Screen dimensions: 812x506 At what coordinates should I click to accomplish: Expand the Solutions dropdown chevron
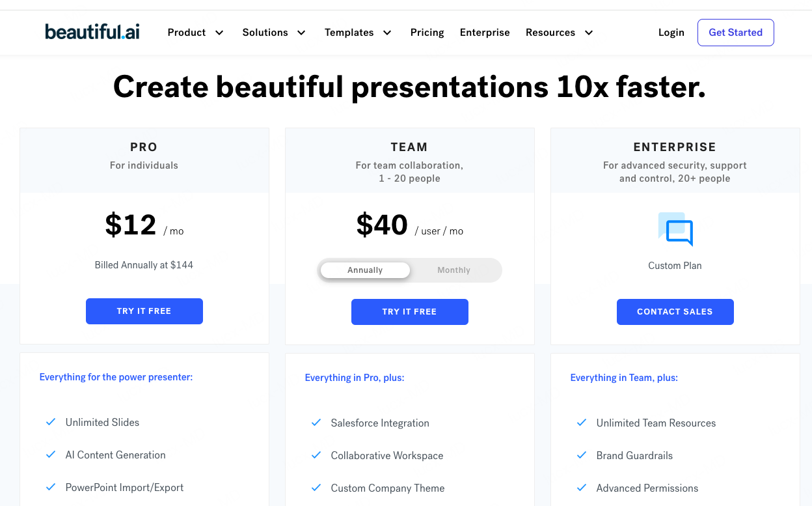(x=301, y=33)
